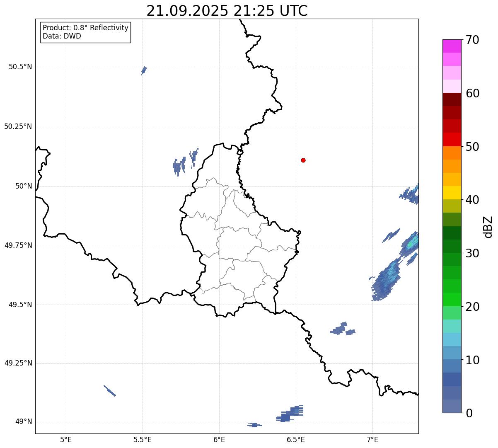
Task: Click the colorbar tick value "70"
Action: tap(472, 40)
